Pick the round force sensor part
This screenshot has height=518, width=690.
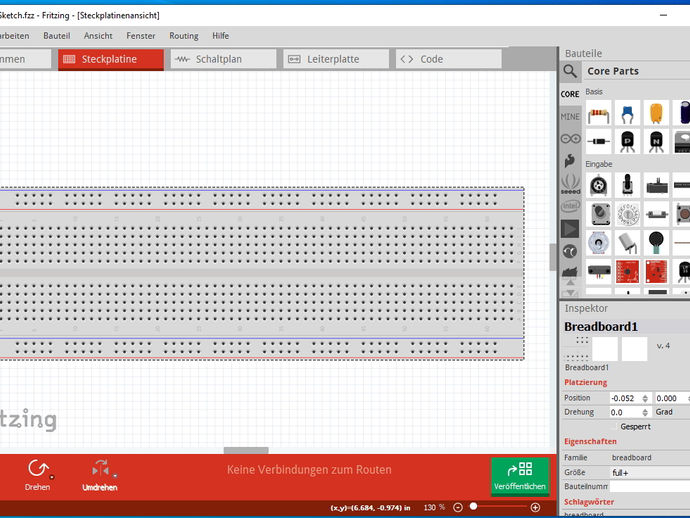[x=656, y=242]
